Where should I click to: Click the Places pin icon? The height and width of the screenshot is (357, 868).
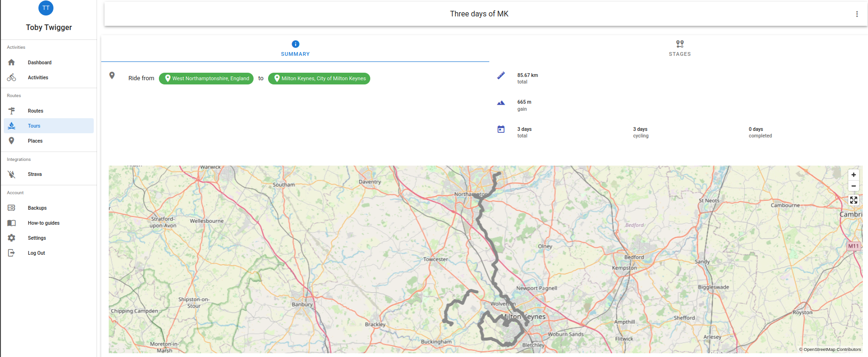point(12,141)
